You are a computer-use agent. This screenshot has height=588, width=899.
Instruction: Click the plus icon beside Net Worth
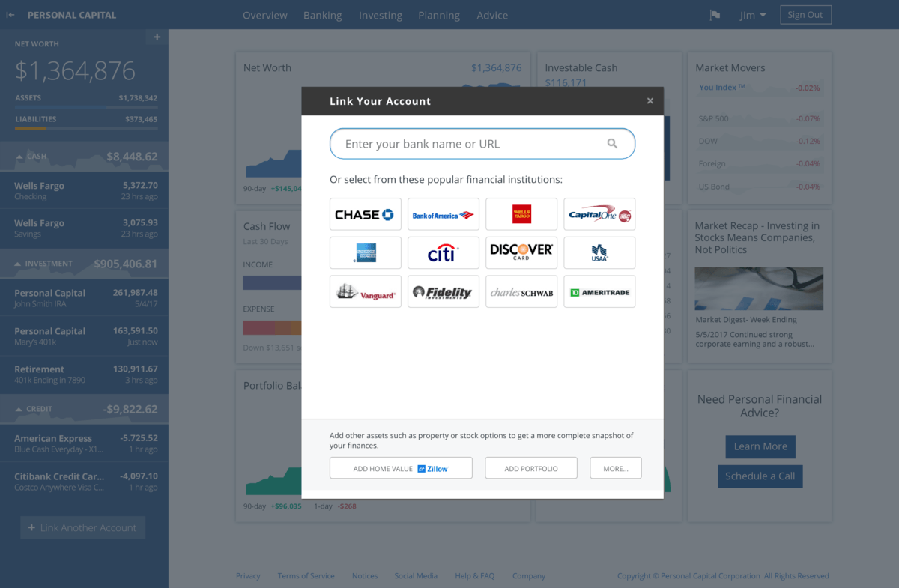click(157, 37)
